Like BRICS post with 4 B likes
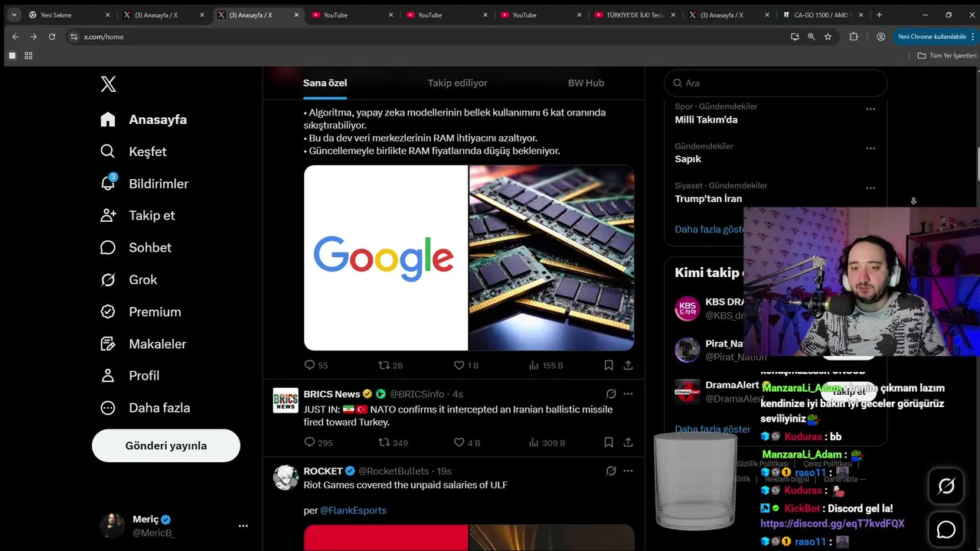This screenshot has width=980, height=551. click(x=466, y=442)
